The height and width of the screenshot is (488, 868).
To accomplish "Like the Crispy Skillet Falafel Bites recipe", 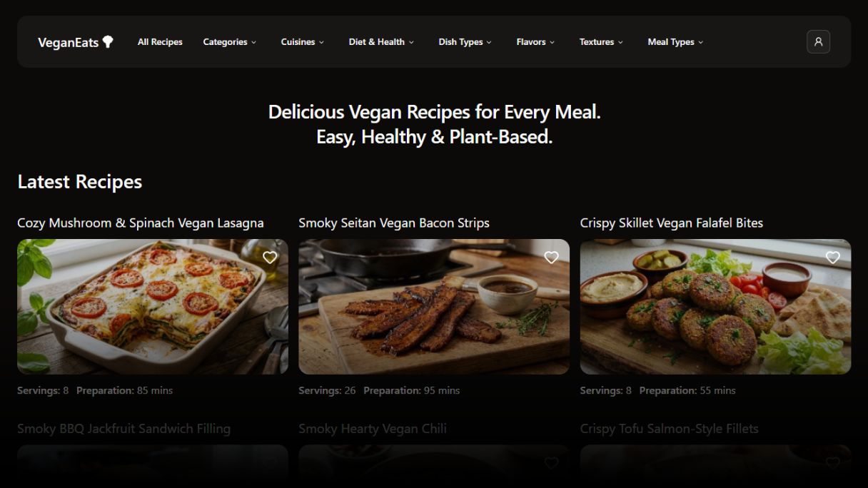I will pyautogui.click(x=832, y=258).
